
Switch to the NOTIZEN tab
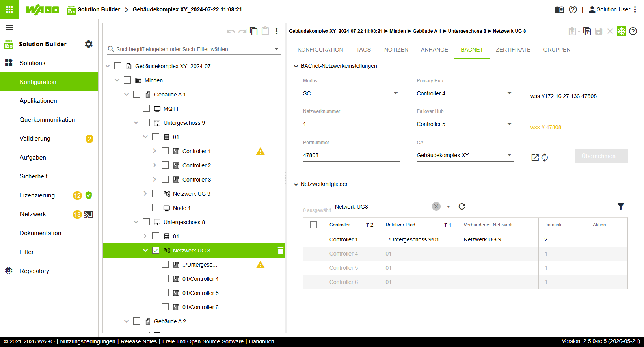point(396,50)
